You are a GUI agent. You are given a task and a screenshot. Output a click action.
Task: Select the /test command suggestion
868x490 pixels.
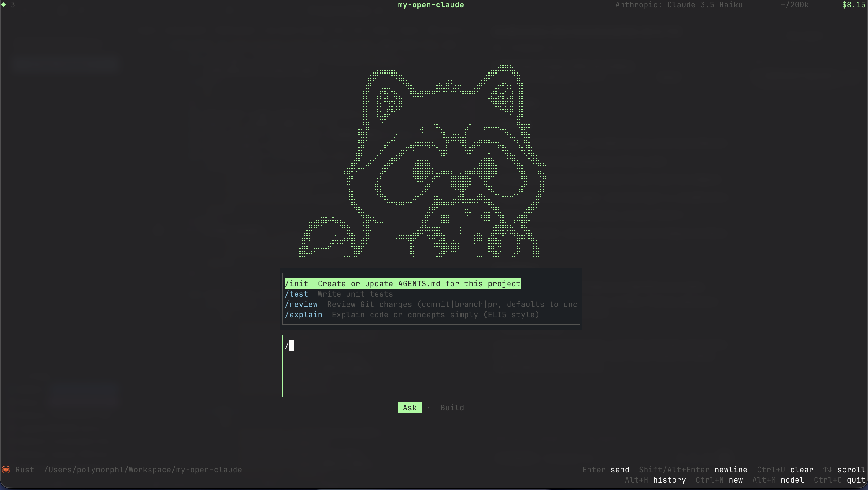[339, 294]
